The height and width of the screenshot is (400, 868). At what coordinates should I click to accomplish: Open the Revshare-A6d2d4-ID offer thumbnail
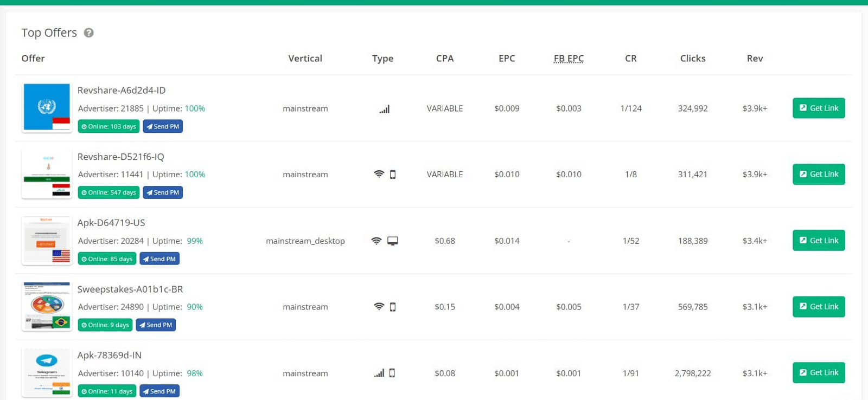[47, 107]
